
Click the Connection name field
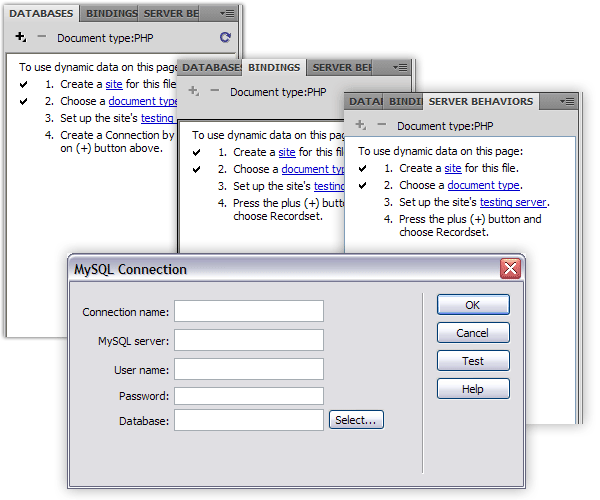(x=249, y=311)
